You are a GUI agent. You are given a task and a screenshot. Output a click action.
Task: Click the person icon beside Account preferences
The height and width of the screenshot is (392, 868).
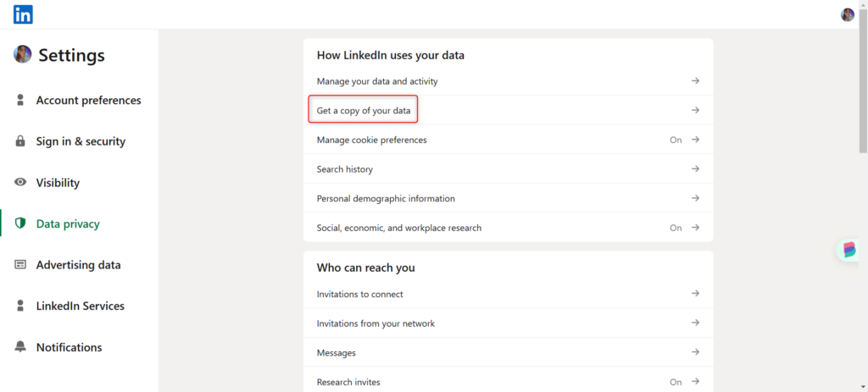20,100
